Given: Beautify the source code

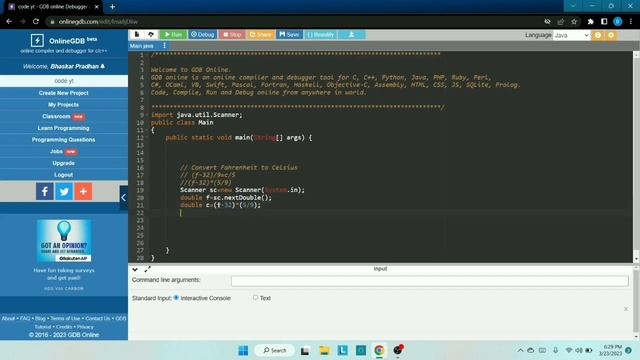Looking at the screenshot, I should pyautogui.click(x=320, y=35).
